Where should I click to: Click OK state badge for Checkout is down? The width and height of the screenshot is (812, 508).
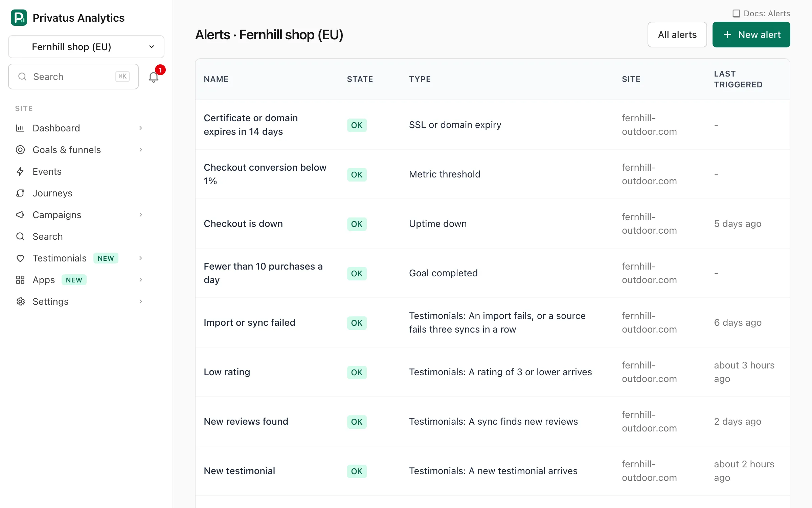(357, 224)
